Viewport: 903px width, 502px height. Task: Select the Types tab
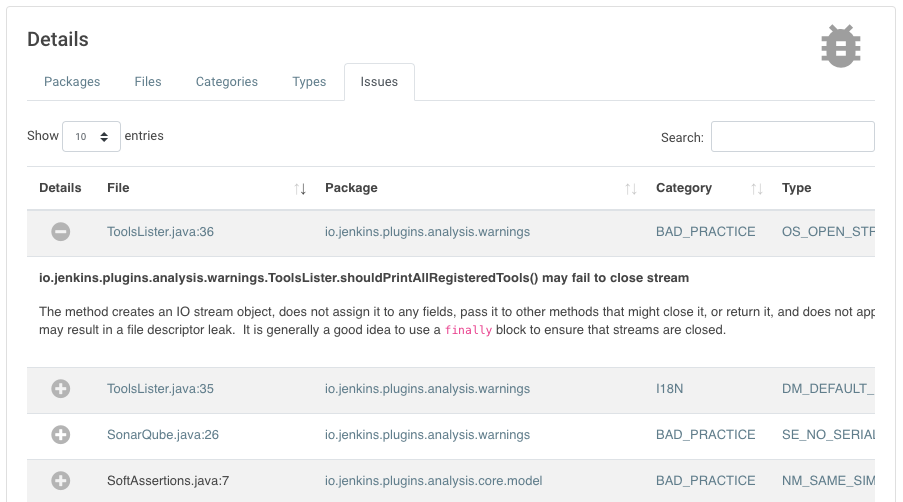(x=309, y=82)
